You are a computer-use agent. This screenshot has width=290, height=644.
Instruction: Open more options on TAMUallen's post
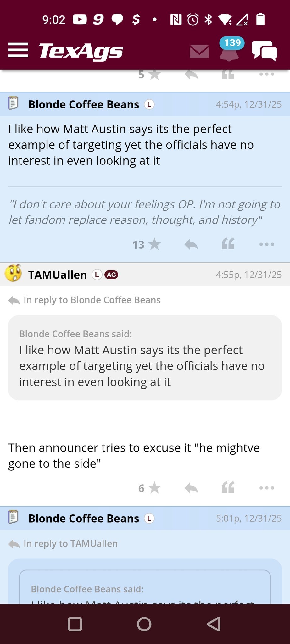[x=267, y=488]
